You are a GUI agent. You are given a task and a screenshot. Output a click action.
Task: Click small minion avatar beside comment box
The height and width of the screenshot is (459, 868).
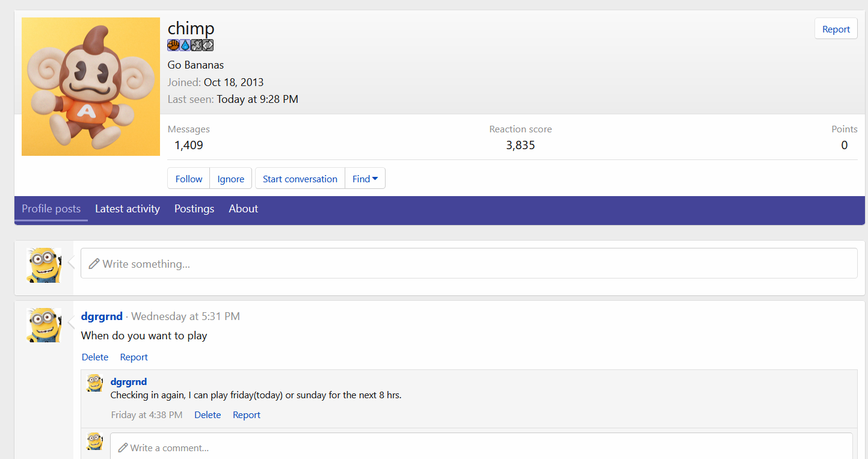(x=95, y=441)
